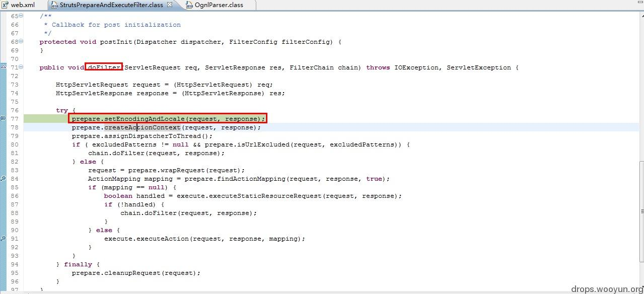Click the IOException type on line 71
Screen dimensions: 644x294
click(416, 67)
